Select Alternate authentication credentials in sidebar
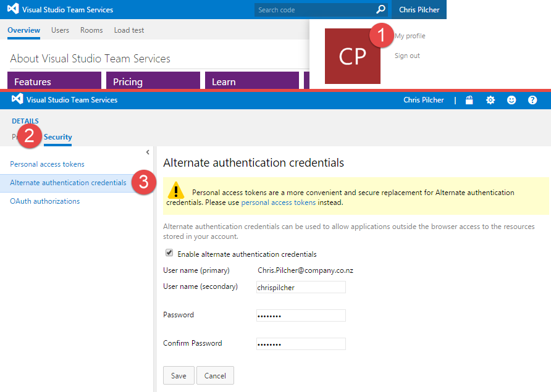The width and height of the screenshot is (551, 392). (68, 183)
